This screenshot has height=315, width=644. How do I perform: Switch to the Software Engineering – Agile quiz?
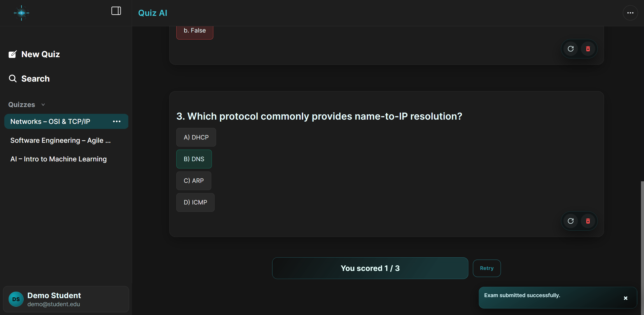click(60, 140)
